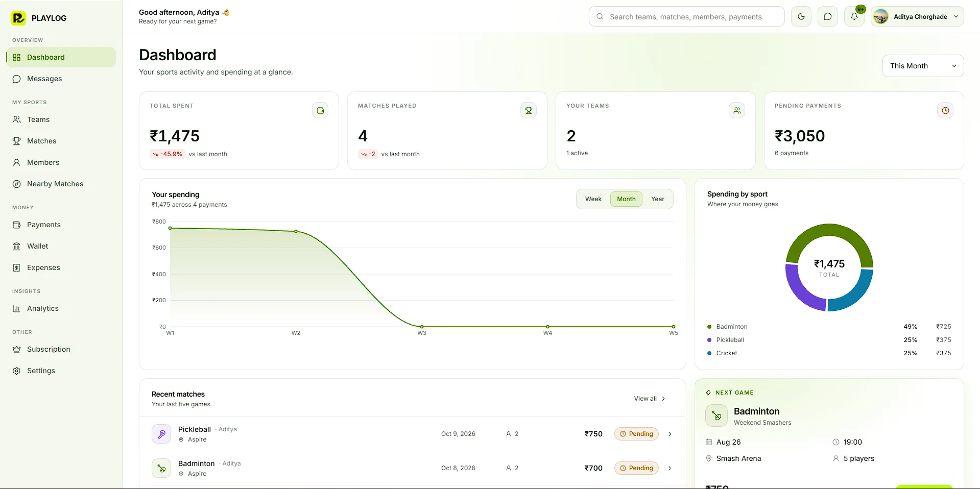Toggle dark mode with the moon icon
The height and width of the screenshot is (489, 980).
(801, 16)
